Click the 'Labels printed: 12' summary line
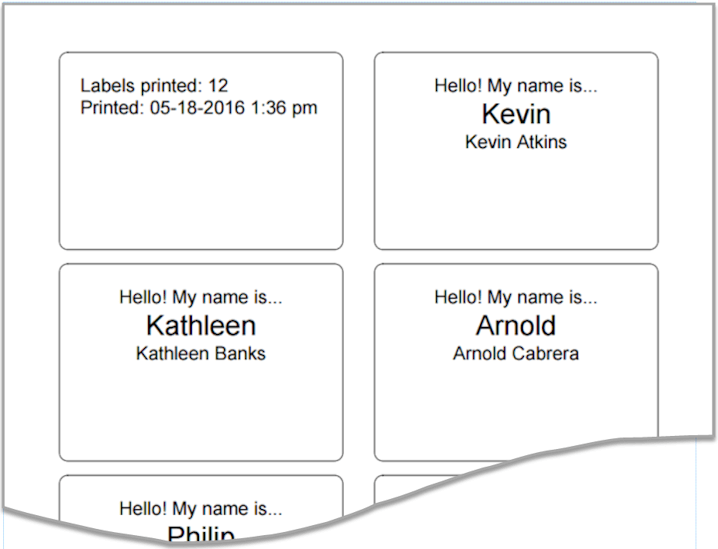Image resolution: width=718 pixels, height=549 pixels. [154, 86]
